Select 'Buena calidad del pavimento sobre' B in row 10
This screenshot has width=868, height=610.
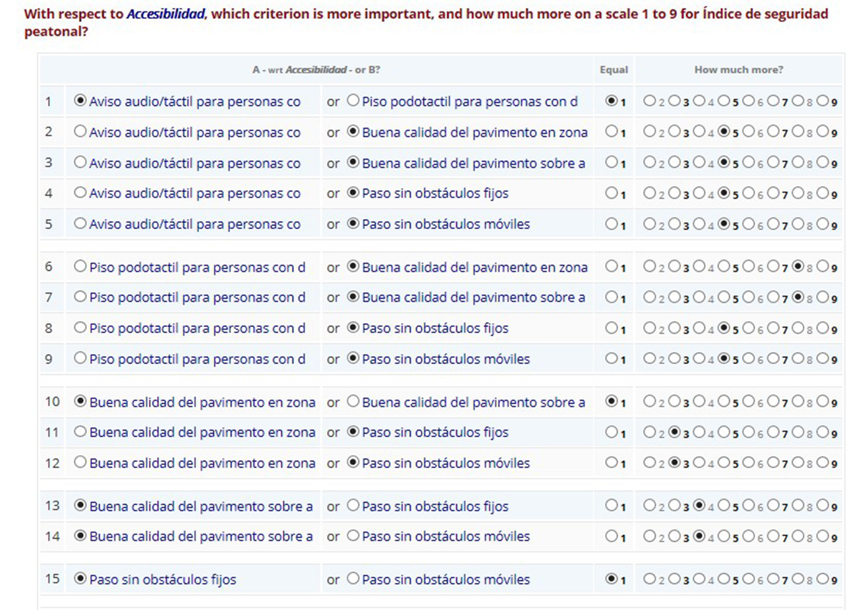click(353, 402)
